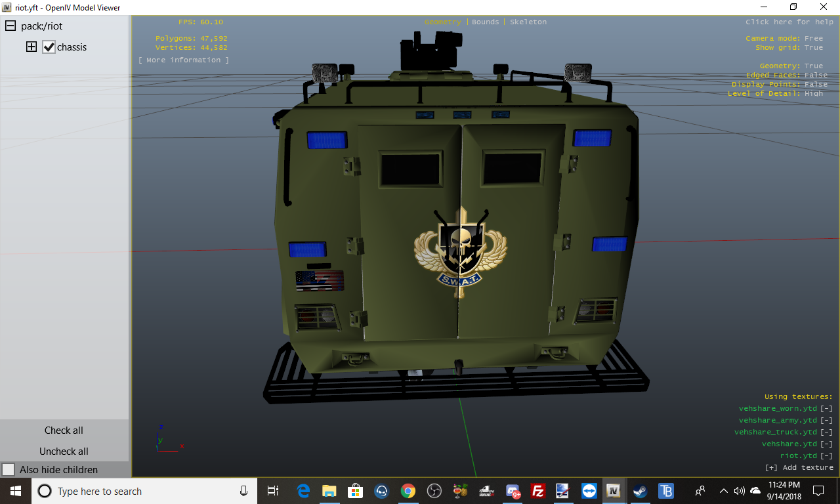
Task: Collapse the pack:/riot tree node
Action: 10,26
